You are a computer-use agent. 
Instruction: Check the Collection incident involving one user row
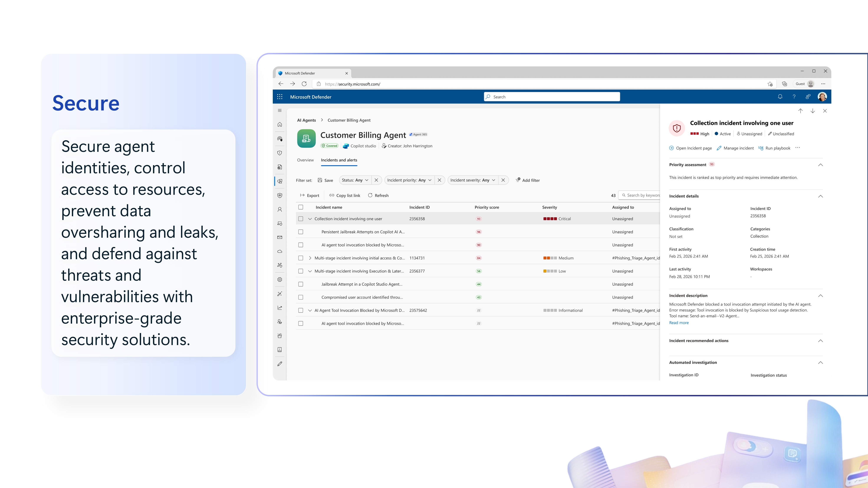tap(301, 219)
